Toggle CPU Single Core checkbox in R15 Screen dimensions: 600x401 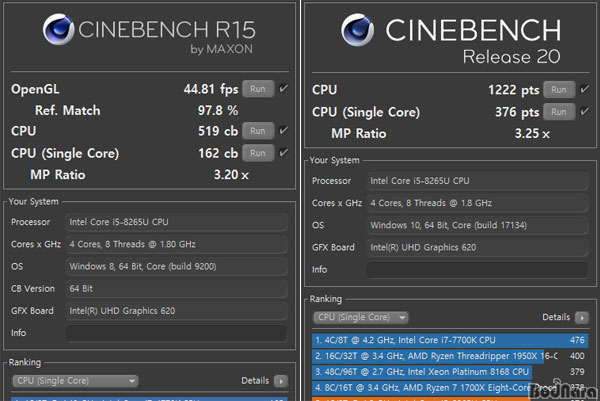point(284,153)
